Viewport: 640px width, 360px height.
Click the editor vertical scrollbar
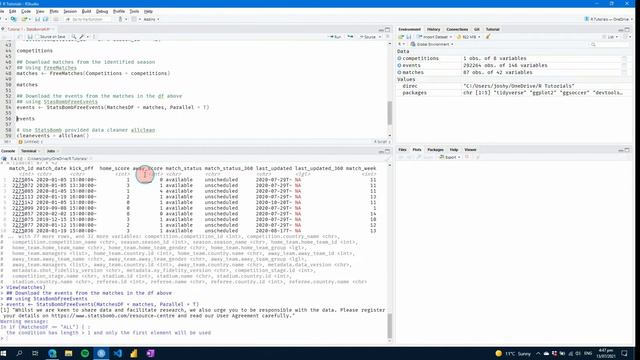point(389,112)
